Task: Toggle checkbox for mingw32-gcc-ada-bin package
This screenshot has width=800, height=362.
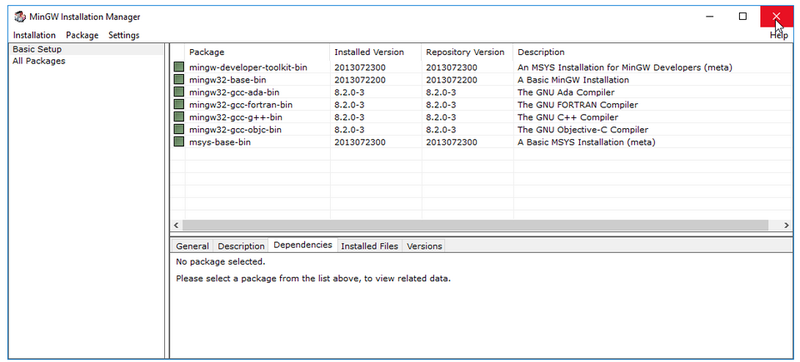Action: 179,92
